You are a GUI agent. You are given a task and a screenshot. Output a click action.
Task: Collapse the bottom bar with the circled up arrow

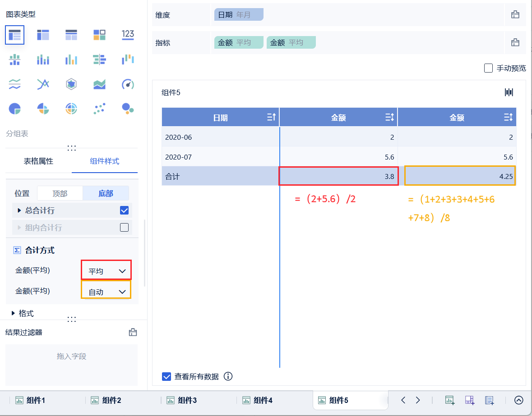[519, 400]
